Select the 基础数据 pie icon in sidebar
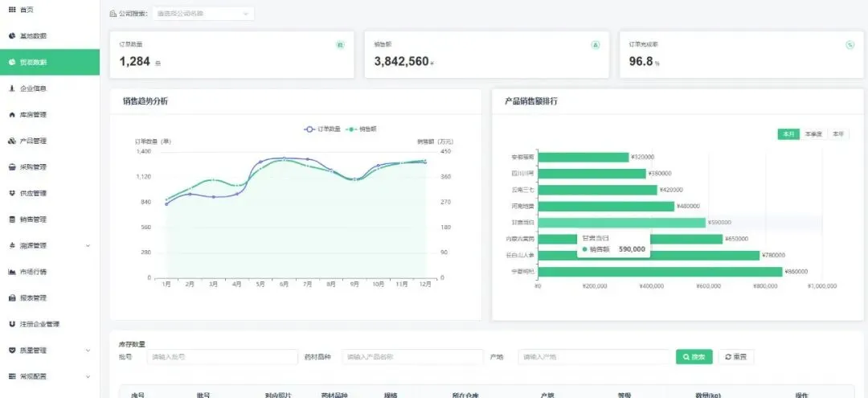The height and width of the screenshot is (398, 868). tap(12, 36)
